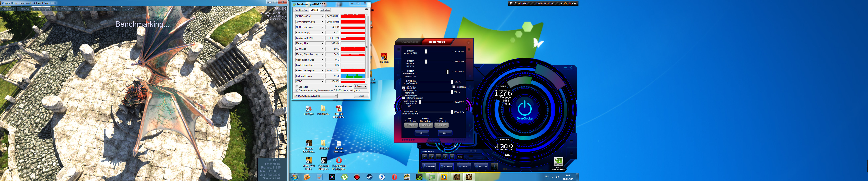868x181 pixels.
Task: Open STATUS in OverClocker
Action: click(446, 166)
